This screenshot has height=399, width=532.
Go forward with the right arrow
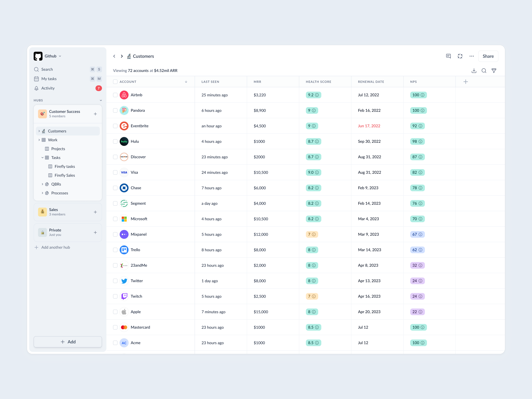[x=122, y=56]
